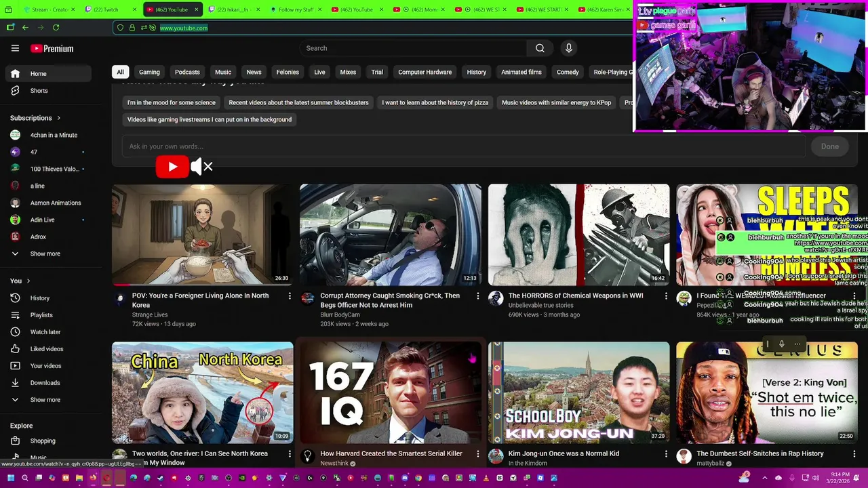
Task: Open options menu for Chemical Weapons video
Action: pyautogui.click(x=666, y=296)
